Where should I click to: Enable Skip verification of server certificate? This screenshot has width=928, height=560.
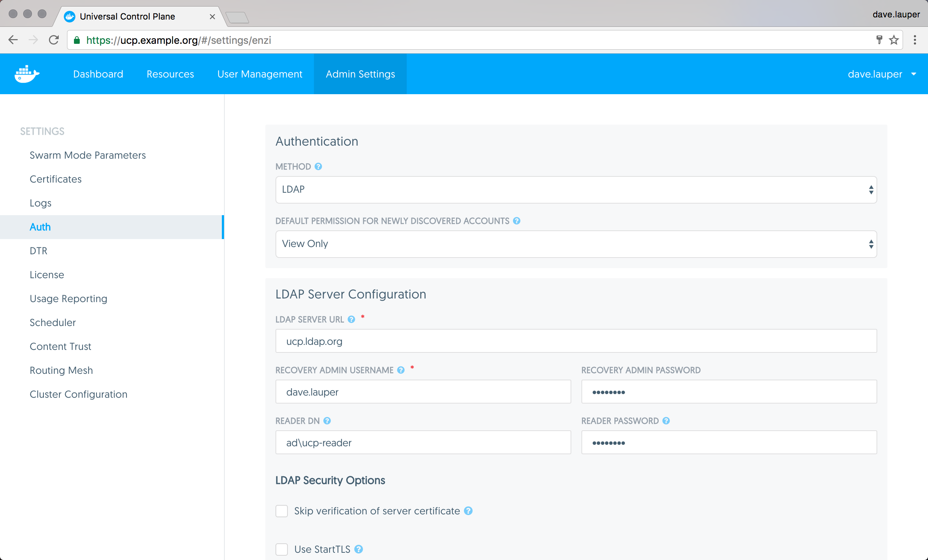coord(281,511)
